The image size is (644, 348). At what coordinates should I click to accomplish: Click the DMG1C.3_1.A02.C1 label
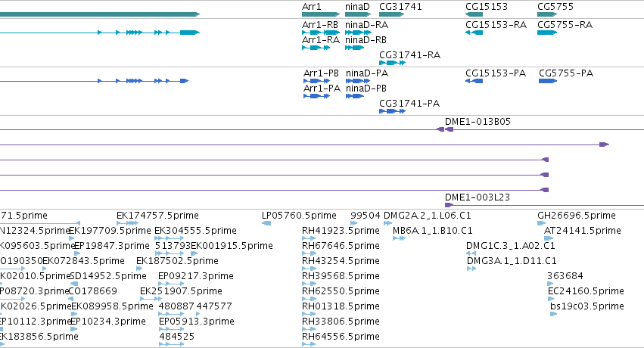coord(511,246)
